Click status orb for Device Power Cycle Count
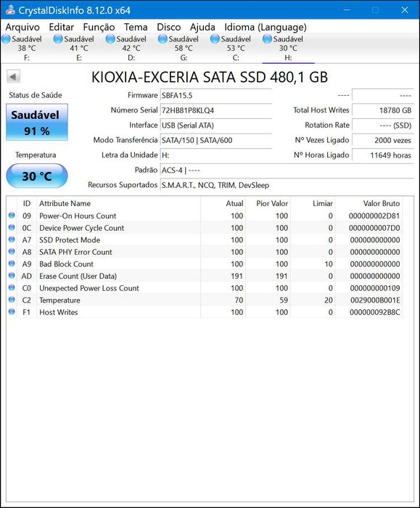 click(12, 227)
